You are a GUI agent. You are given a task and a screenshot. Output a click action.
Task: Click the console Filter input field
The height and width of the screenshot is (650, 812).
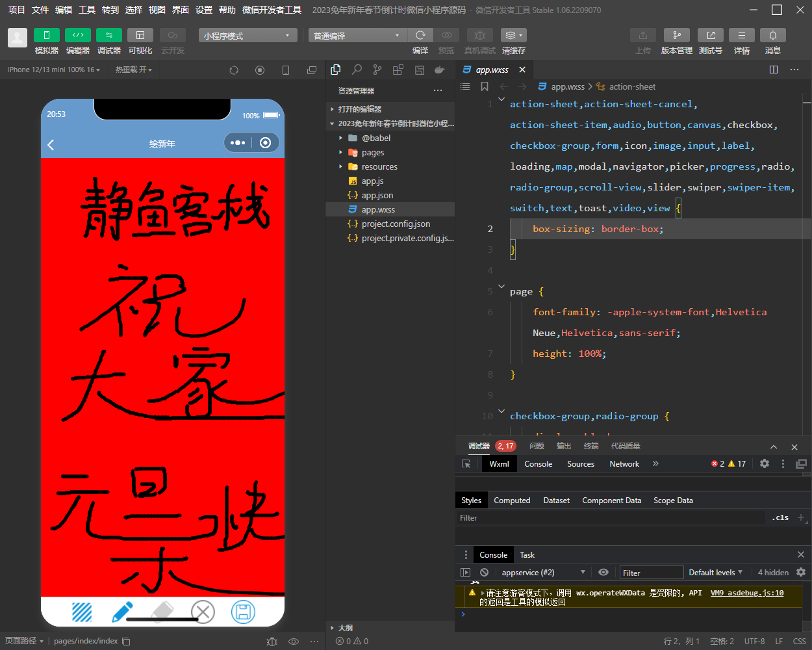tap(651, 573)
